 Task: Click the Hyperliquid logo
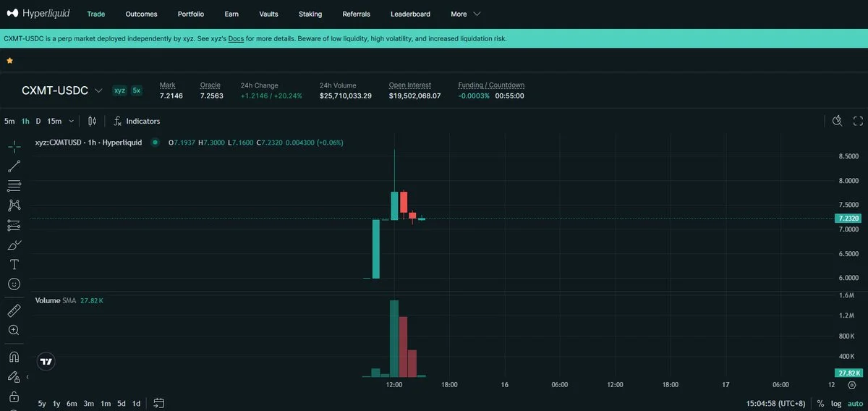click(37, 14)
